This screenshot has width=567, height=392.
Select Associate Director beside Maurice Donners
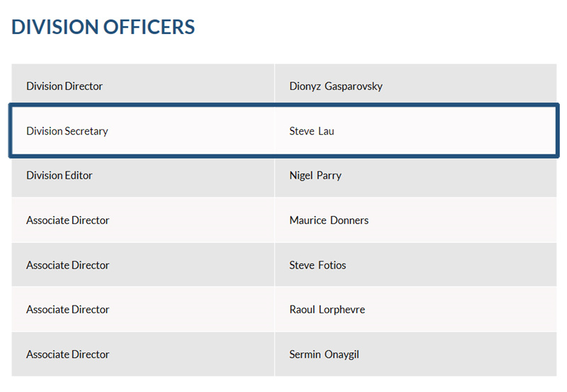(68, 220)
